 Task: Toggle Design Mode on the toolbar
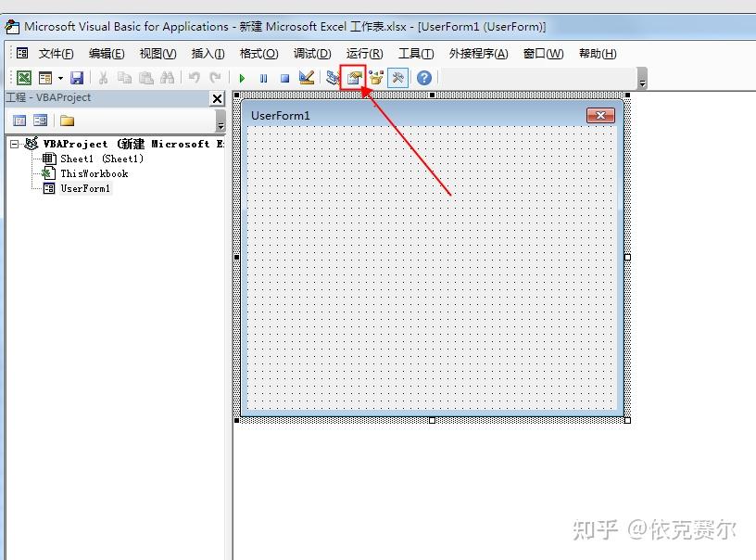pyautogui.click(x=306, y=78)
